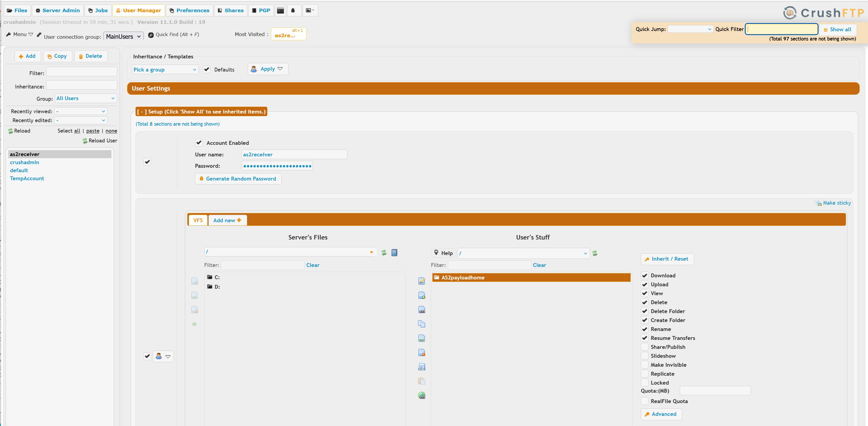
Task: Click the page with red minus icon in User's Stuff toolbar
Action: [x=422, y=352]
